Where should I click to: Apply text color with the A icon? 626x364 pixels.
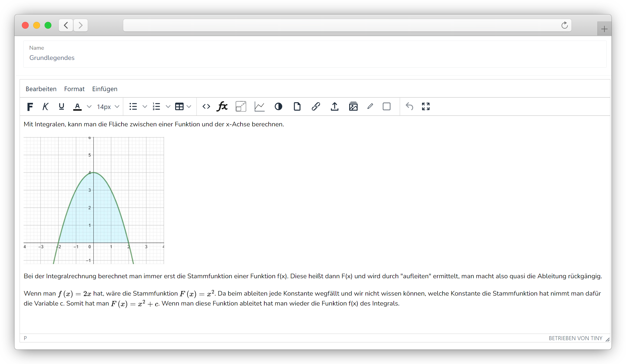(x=77, y=107)
